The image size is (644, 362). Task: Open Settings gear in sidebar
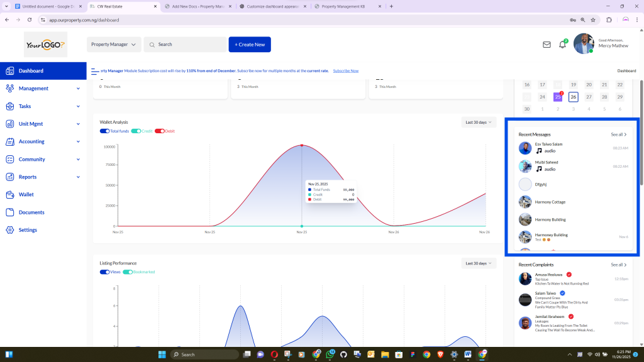pyautogui.click(x=9, y=230)
